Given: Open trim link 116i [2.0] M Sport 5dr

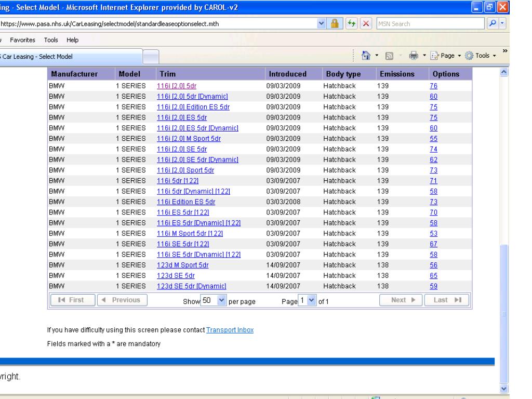Looking at the screenshot, I should pyautogui.click(x=189, y=138).
